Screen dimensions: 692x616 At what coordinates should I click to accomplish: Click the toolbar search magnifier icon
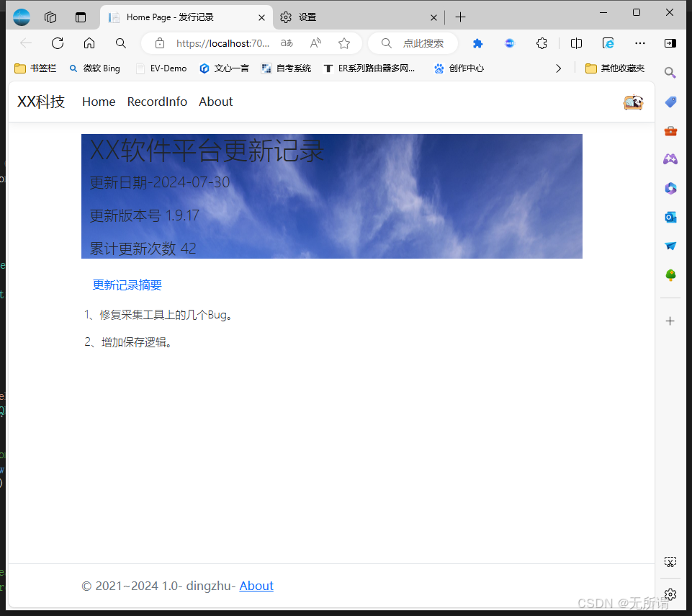point(120,43)
